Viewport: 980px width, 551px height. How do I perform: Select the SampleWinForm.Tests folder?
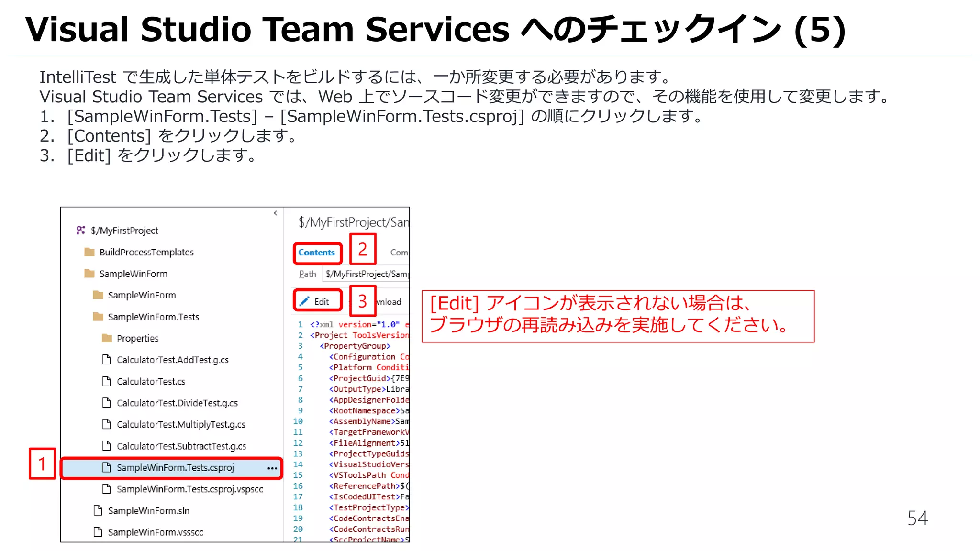pyautogui.click(x=154, y=317)
